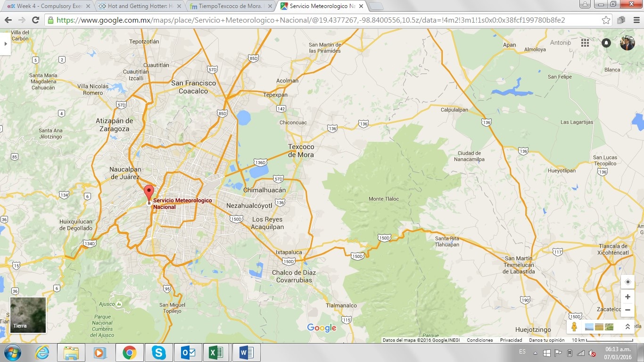Image resolution: width=644 pixels, height=362 pixels.
Task: Expand the imagery strip with the double chevron
Action: 627,327
